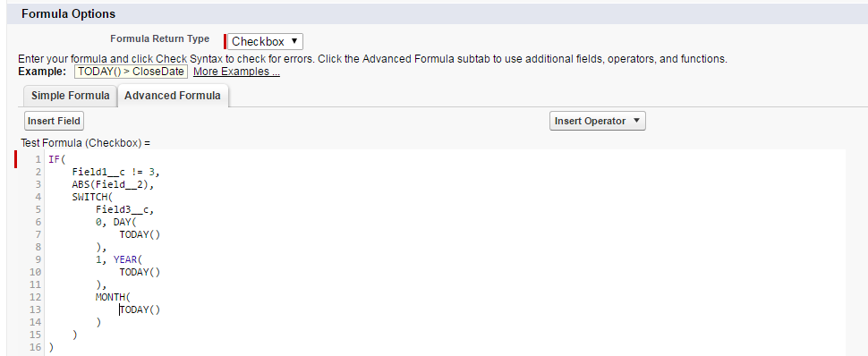Place cursor after ABS(Field__2),
This screenshot has height=356, width=868.
[155, 184]
